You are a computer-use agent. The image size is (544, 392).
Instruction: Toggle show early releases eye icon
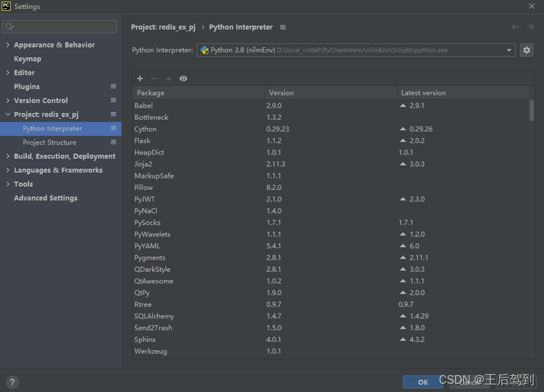click(183, 79)
